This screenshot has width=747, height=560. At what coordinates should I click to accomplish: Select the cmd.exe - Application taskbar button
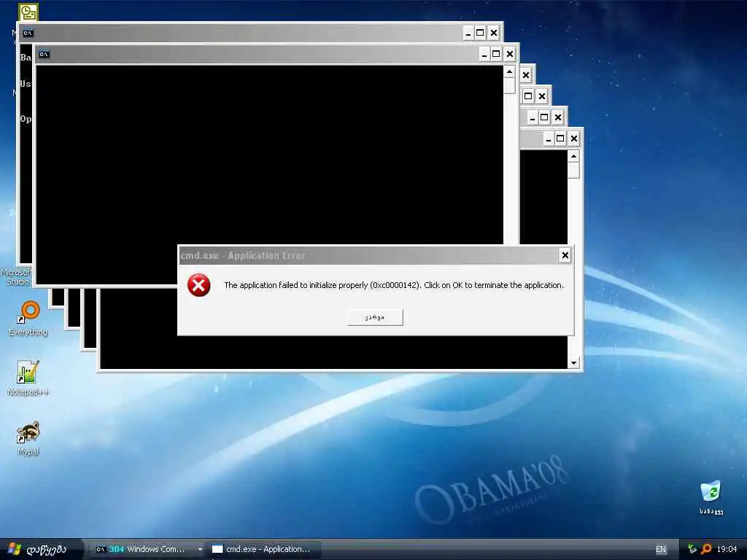coord(265,549)
